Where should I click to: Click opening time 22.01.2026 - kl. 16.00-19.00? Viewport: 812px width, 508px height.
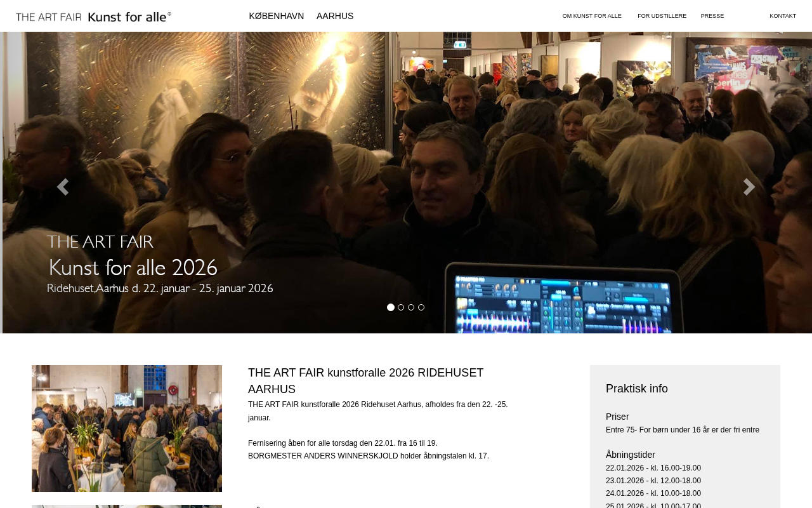coord(653,468)
